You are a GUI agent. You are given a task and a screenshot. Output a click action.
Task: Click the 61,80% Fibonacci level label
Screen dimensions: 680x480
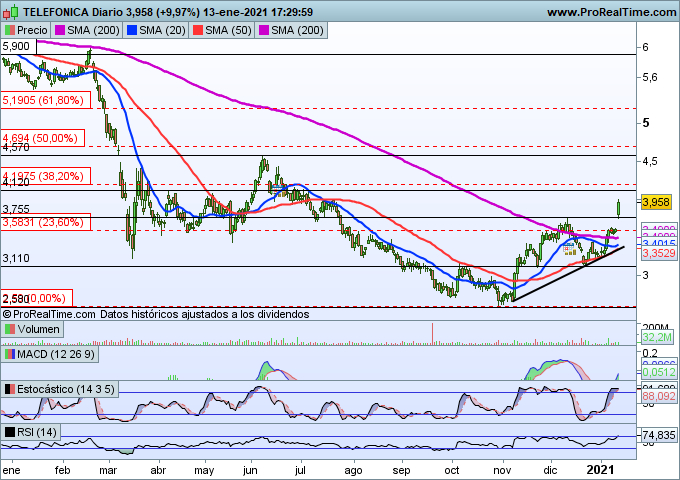click(46, 100)
